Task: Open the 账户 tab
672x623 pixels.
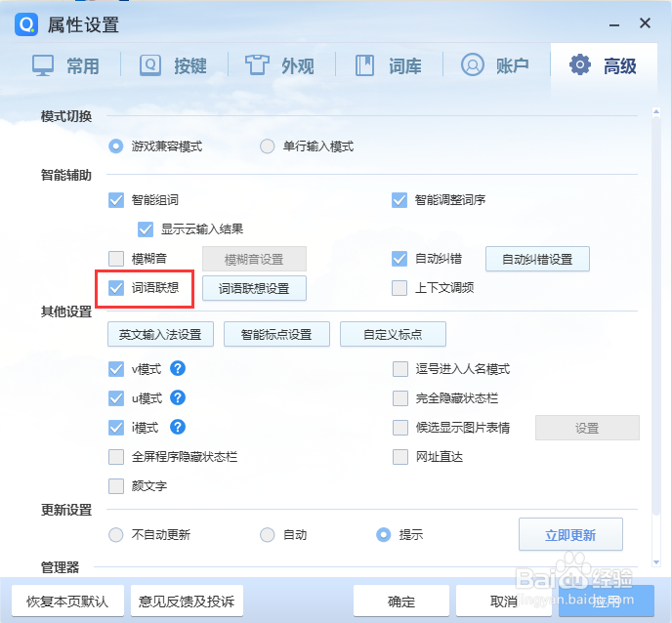Action: 496,66
